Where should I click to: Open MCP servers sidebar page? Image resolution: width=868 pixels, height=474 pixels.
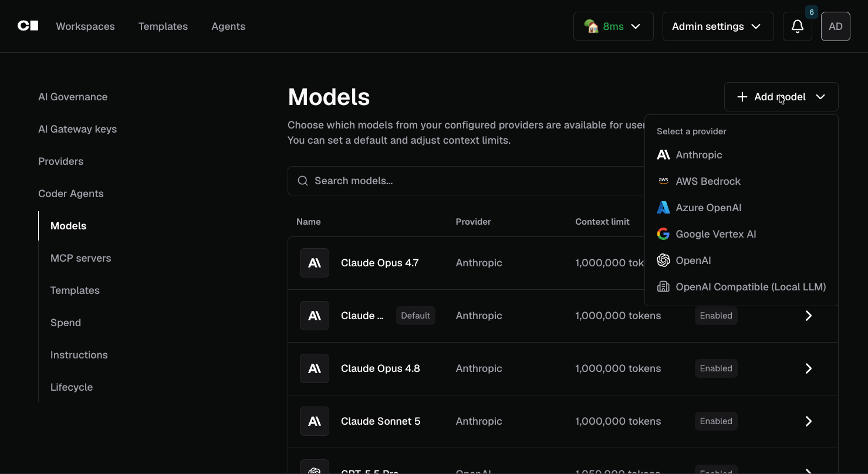[x=80, y=258]
